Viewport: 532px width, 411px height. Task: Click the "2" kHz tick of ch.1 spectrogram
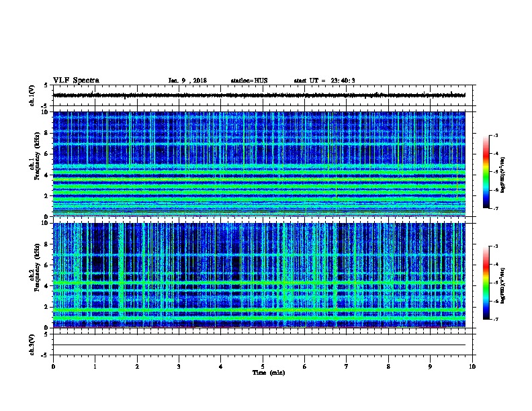coord(46,195)
